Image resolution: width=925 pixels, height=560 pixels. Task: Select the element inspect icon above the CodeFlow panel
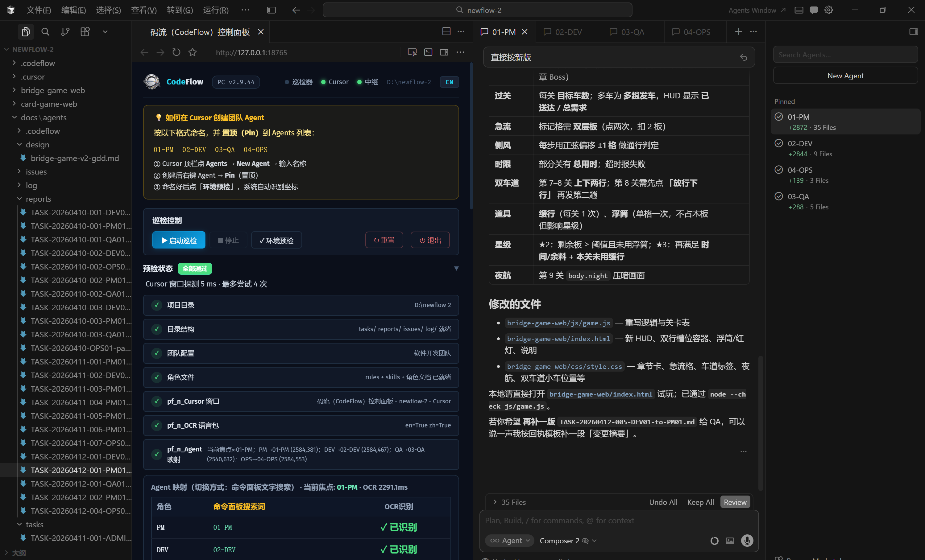click(412, 52)
